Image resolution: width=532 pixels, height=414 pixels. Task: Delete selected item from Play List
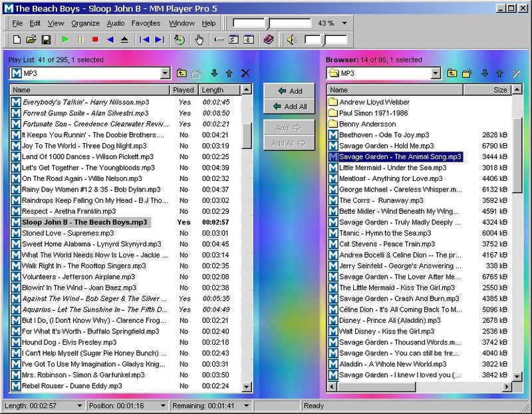pos(245,73)
